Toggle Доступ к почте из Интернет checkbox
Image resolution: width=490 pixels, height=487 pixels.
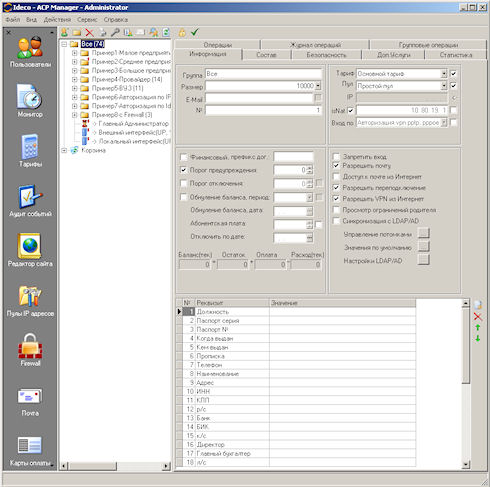pos(336,177)
